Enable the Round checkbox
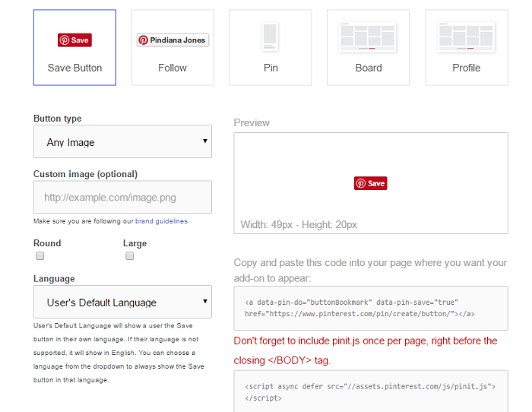Image resolution: width=532 pixels, height=412 pixels. 40,256
